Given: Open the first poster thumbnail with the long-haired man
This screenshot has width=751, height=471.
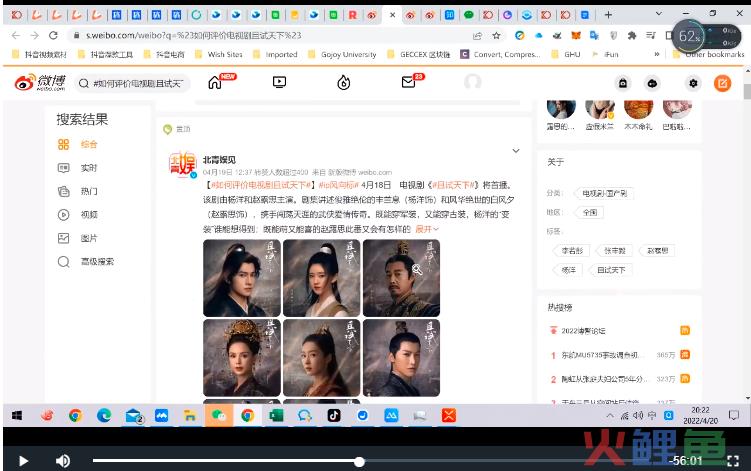Looking at the screenshot, I should pos(242,278).
